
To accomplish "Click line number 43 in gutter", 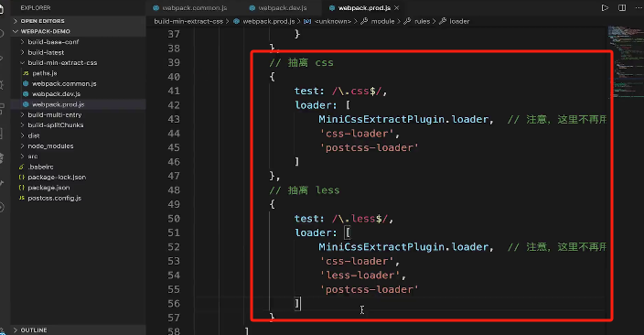I will click(174, 119).
